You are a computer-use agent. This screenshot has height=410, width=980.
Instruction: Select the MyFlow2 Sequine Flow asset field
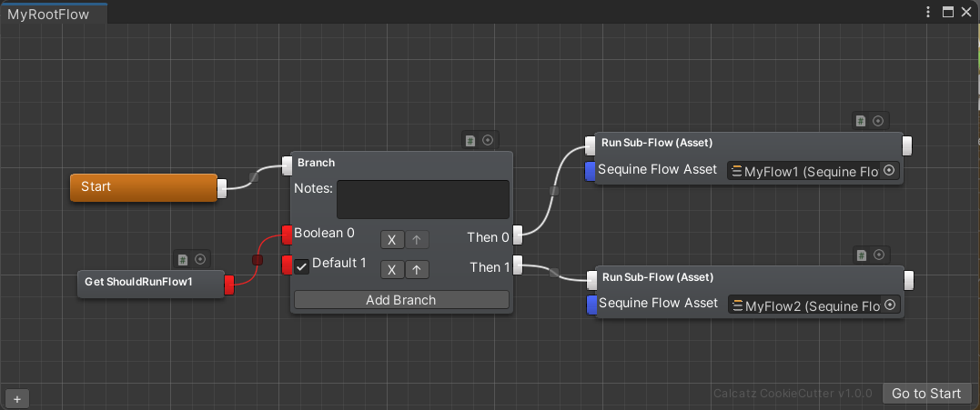pyautogui.click(x=814, y=305)
